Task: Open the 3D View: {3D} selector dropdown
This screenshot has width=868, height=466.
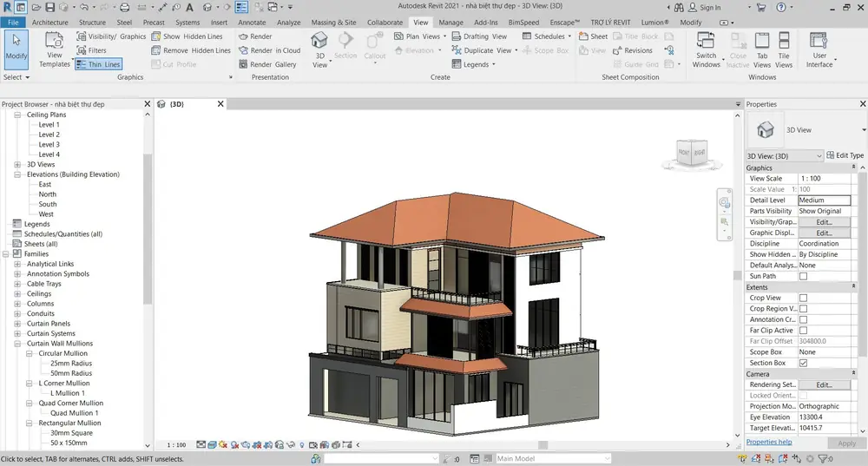Action: [x=785, y=156]
